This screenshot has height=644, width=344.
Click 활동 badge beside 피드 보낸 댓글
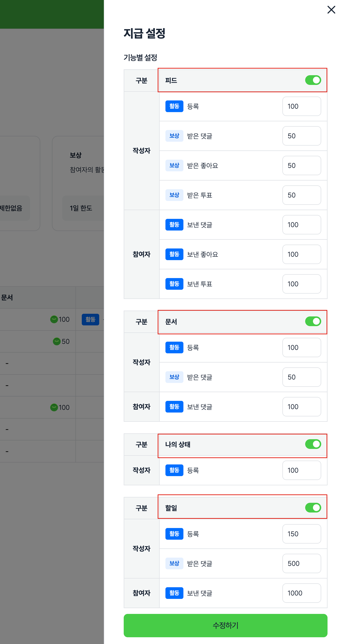tap(174, 225)
